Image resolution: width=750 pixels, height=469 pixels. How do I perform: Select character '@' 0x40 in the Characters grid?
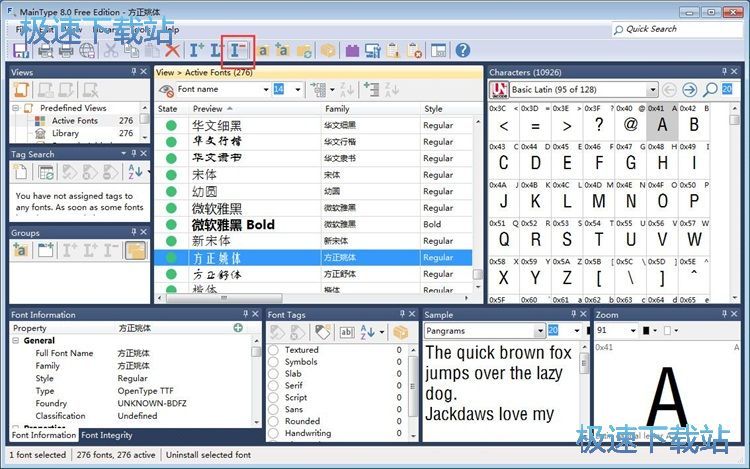pos(630,121)
